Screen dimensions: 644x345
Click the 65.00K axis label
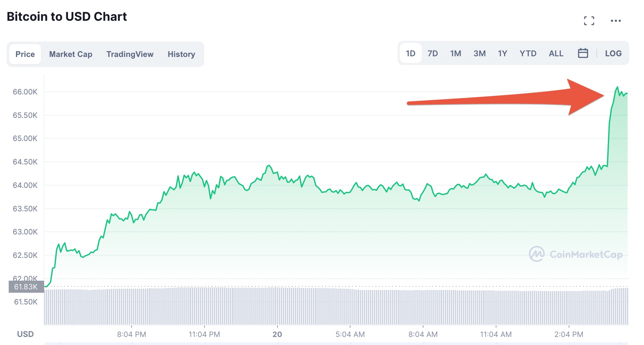pyautogui.click(x=25, y=138)
